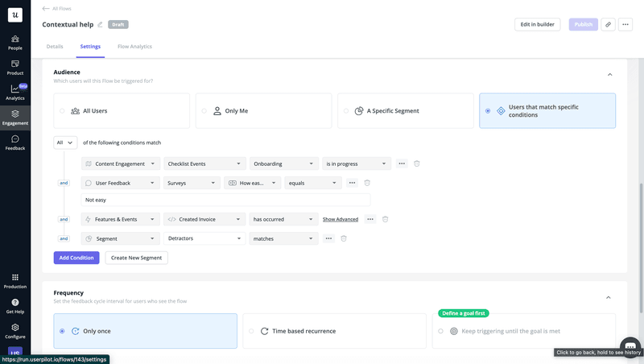Delete the Created Invoice condition row
The image size is (644, 364).
(x=386, y=219)
